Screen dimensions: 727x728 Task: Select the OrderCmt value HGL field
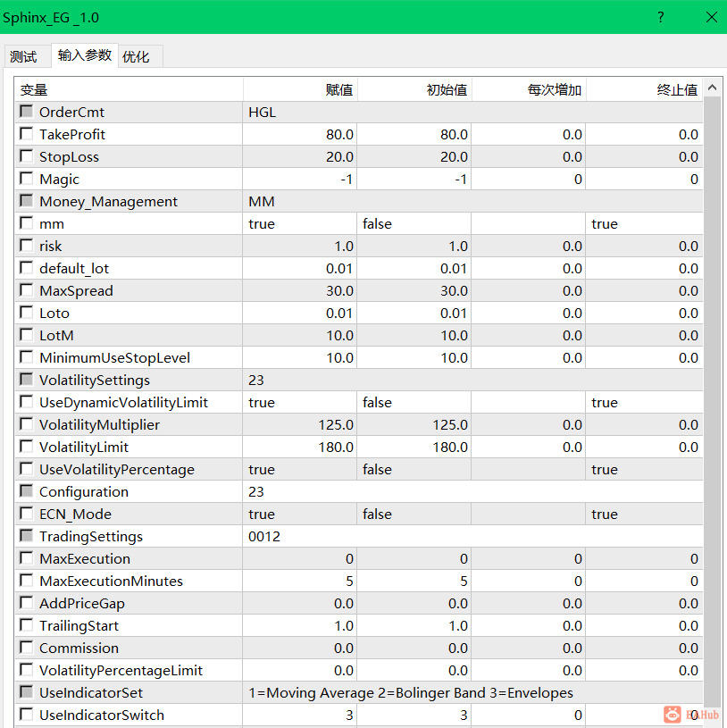pos(472,112)
